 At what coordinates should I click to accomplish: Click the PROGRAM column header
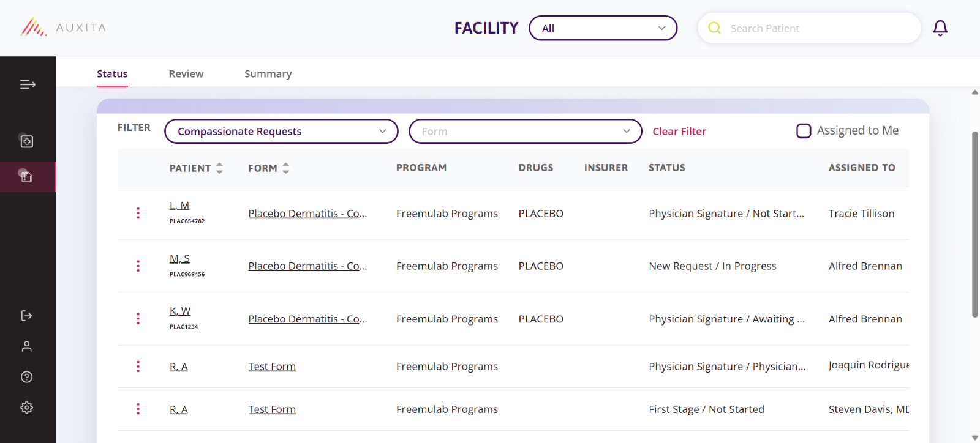pos(421,168)
